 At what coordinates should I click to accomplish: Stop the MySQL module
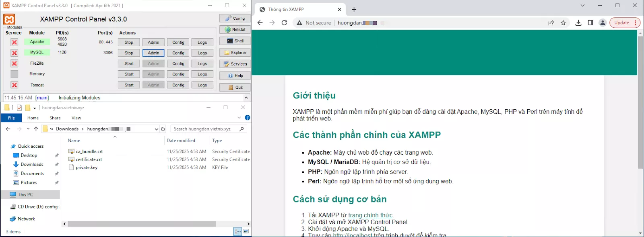129,53
